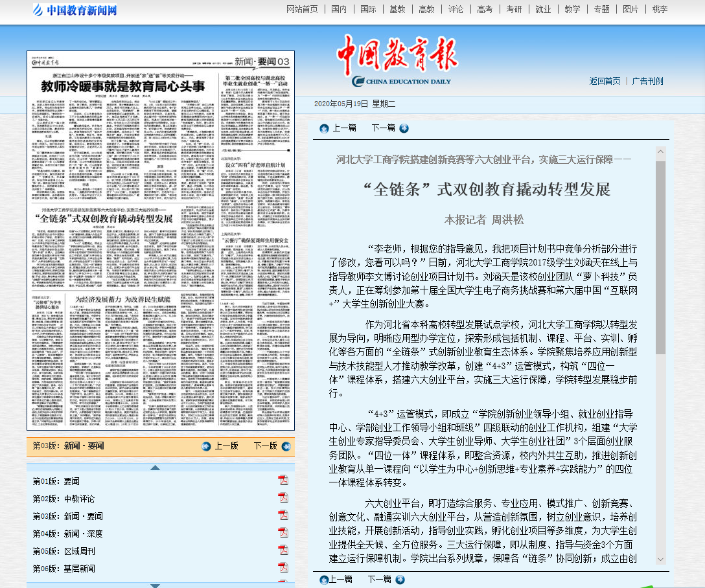Click the article title "全链条"式双创教育撬动转型发展
Screen dimensions: 705x588
click(x=487, y=190)
